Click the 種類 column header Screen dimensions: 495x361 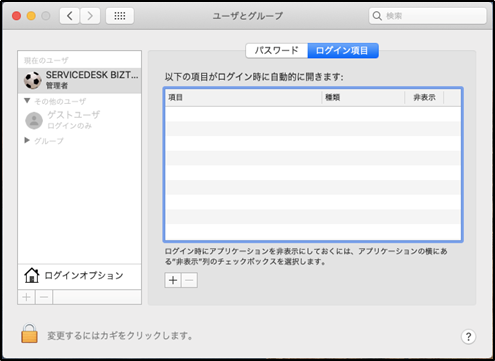[x=363, y=97]
